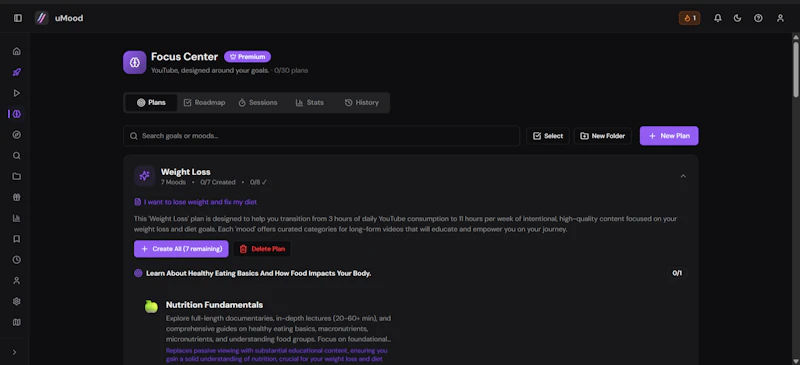This screenshot has width=800, height=365.
Task: Click Create All (7 remaining)
Action: [x=181, y=249]
